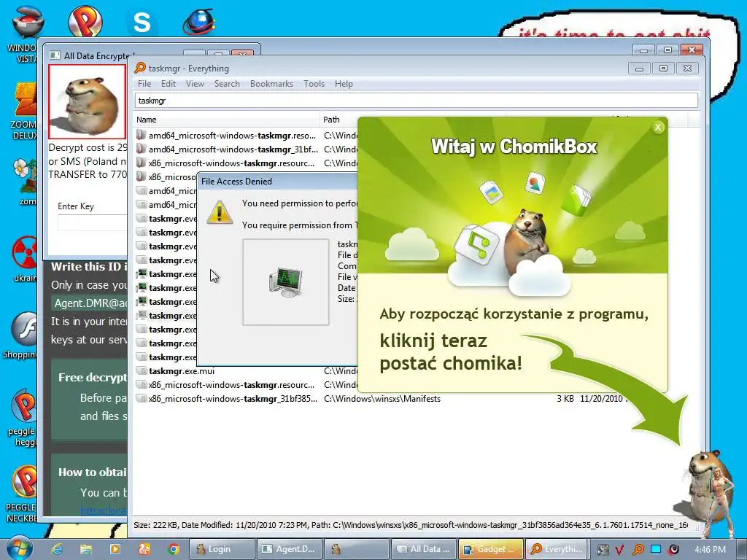Open the View menu in Everything
Screen dimensions: 747x560
[x=195, y=84]
